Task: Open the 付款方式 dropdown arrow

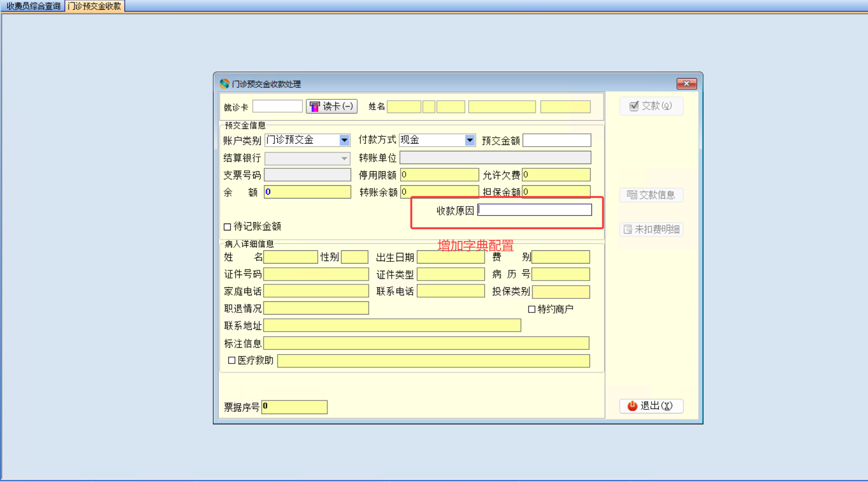Action: pyautogui.click(x=470, y=140)
